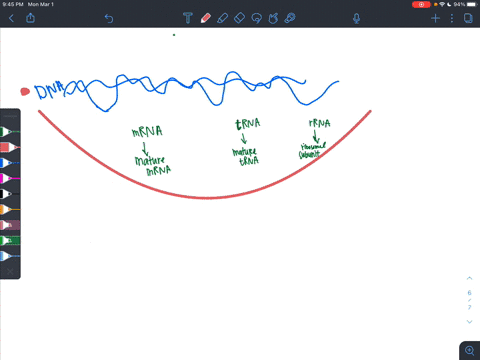Go to the previous page
This screenshot has width=480, height=360.
[469, 278]
